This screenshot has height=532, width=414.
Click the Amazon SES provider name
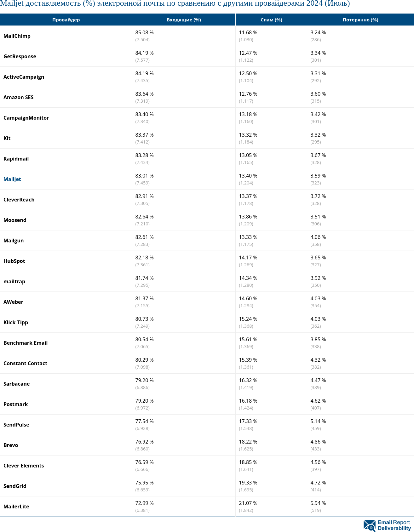click(18, 97)
